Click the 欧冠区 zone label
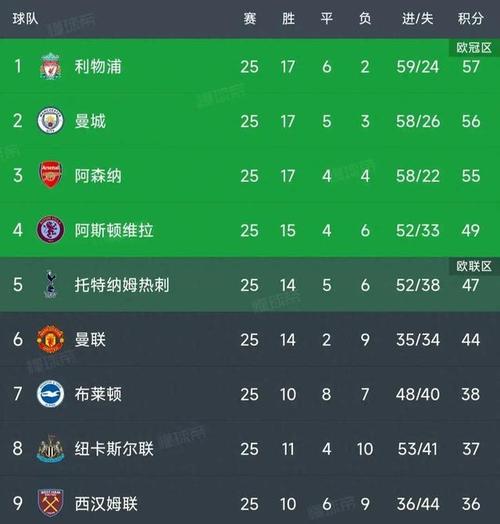 474,48
